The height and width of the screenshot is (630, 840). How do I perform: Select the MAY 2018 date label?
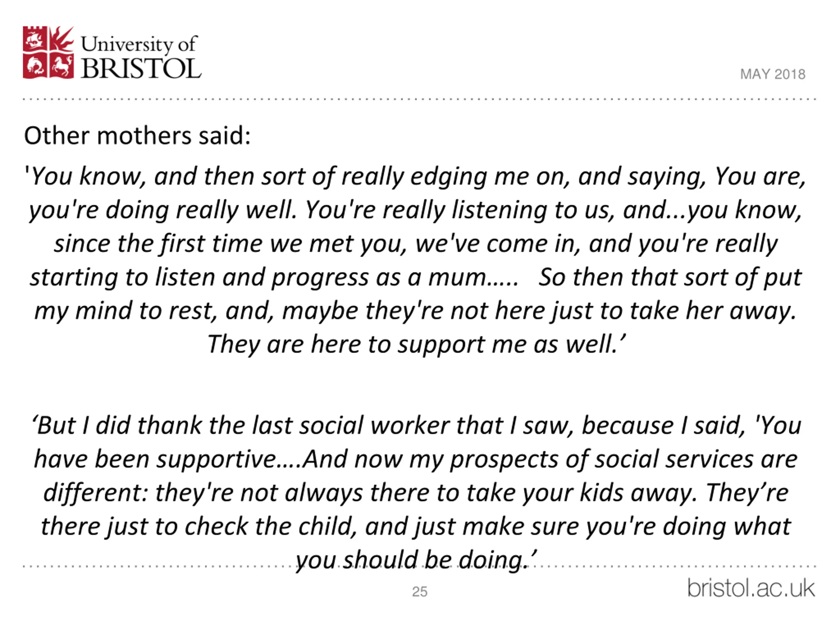tap(773, 74)
